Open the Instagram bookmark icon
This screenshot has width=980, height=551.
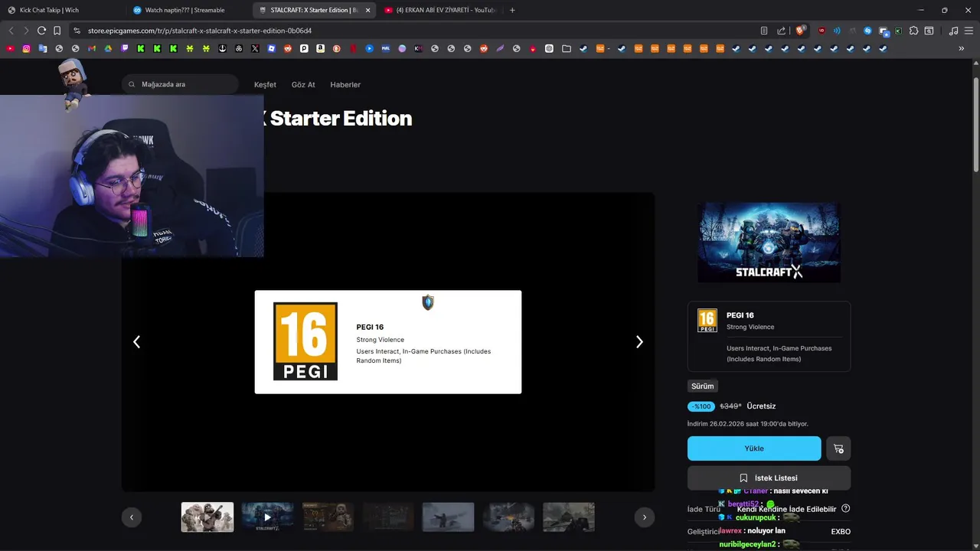pos(27,48)
